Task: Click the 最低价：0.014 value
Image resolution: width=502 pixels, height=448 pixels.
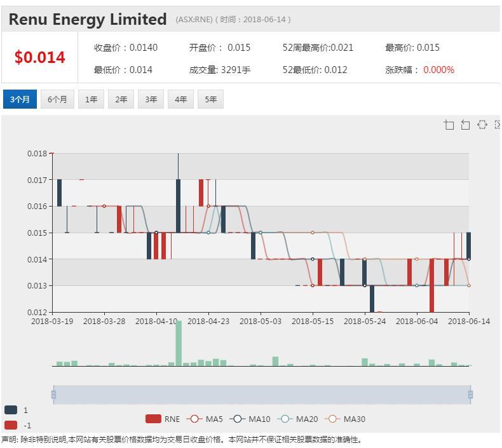Action: click(x=123, y=70)
